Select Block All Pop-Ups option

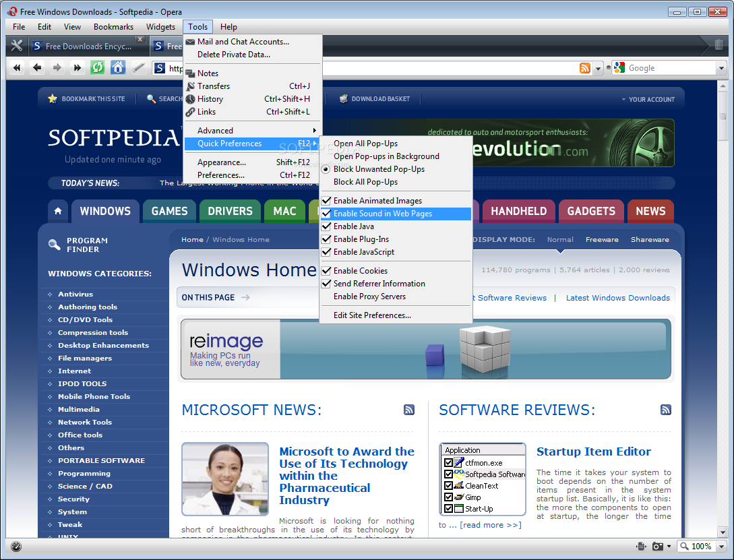pyautogui.click(x=396, y=182)
